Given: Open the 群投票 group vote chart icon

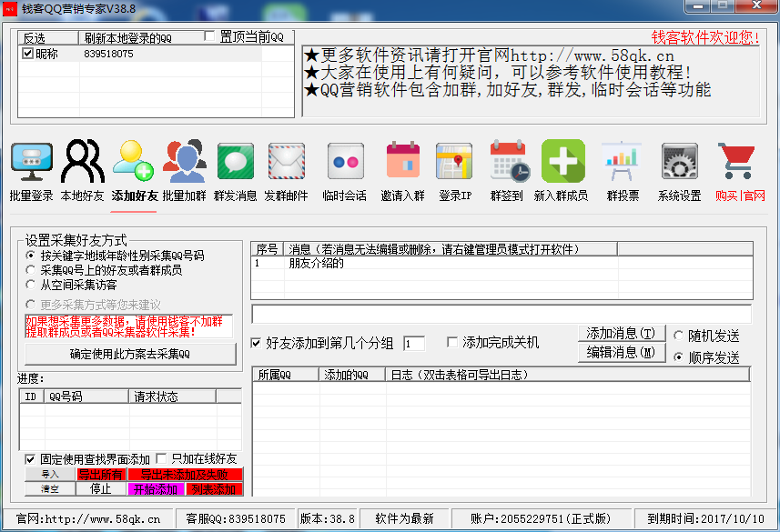Looking at the screenshot, I should pos(622,161).
